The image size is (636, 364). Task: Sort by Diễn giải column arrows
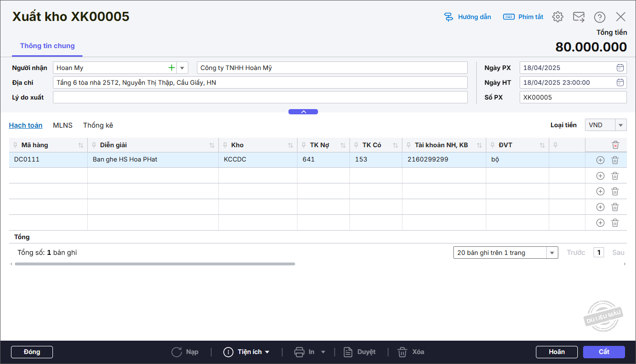pyautogui.click(x=212, y=145)
